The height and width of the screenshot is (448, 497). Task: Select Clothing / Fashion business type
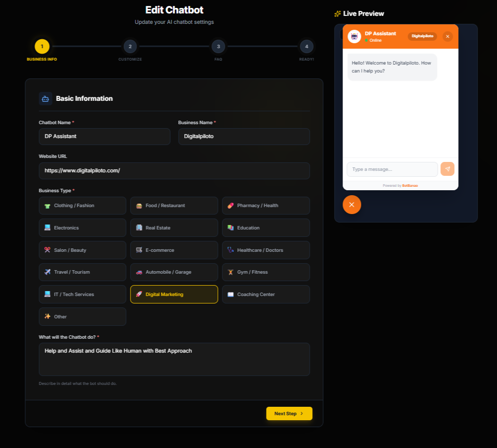pos(82,206)
